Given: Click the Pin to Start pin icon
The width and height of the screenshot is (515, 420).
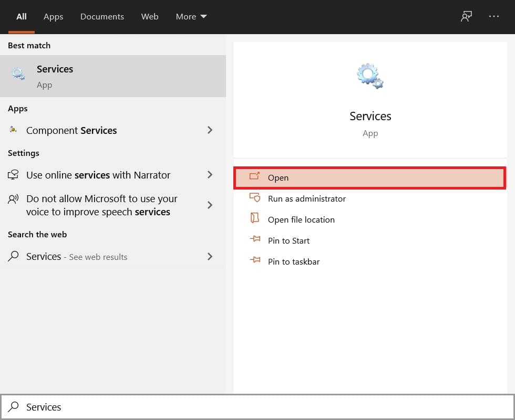Looking at the screenshot, I should click(x=255, y=240).
